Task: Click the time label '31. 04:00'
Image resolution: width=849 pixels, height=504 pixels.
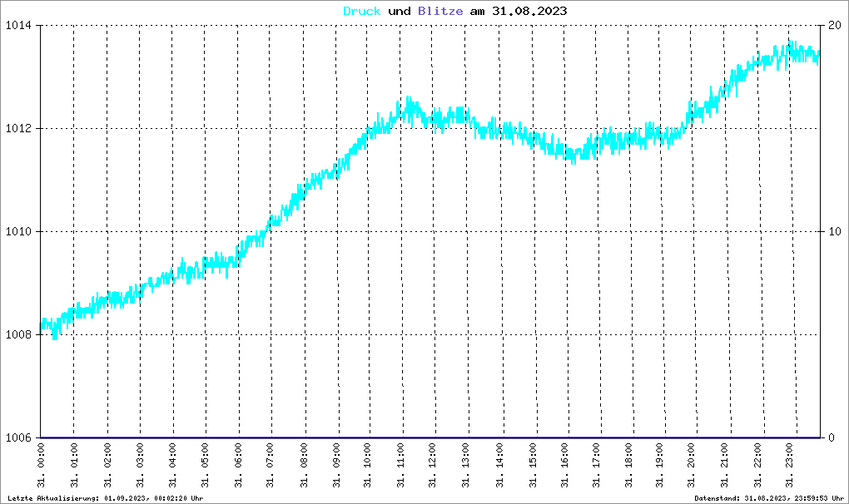Action: pos(173,466)
